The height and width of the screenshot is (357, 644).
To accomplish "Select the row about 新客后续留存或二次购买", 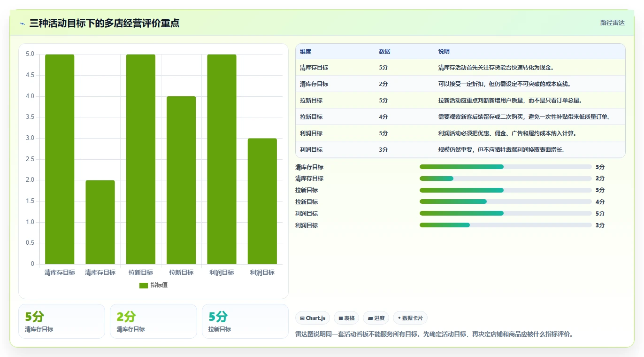I will pos(460,117).
